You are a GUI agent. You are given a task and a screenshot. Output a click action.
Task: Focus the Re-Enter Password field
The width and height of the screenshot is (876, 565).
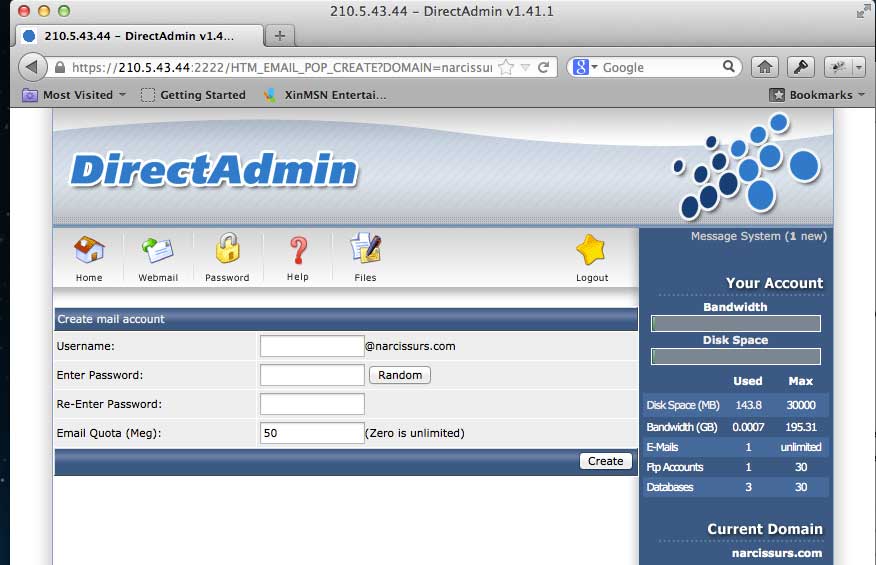pos(312,404)
